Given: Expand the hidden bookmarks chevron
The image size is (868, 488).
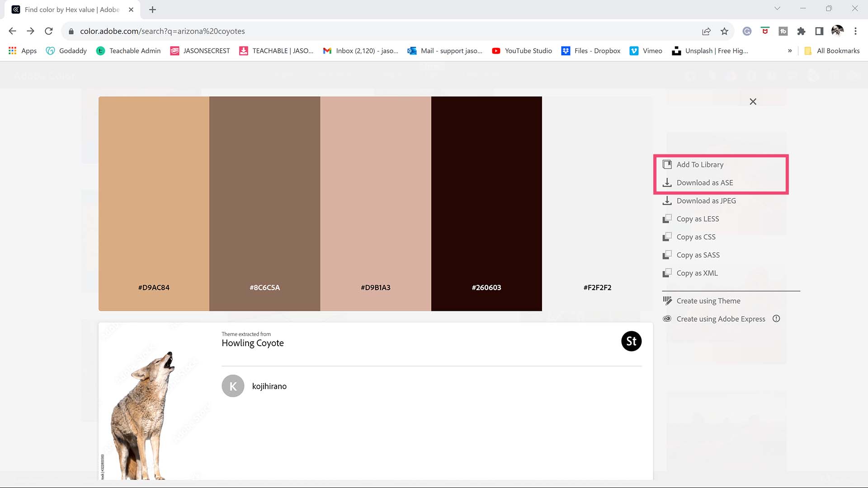Looking at the screenshot, I should click(x=790, y=51).
